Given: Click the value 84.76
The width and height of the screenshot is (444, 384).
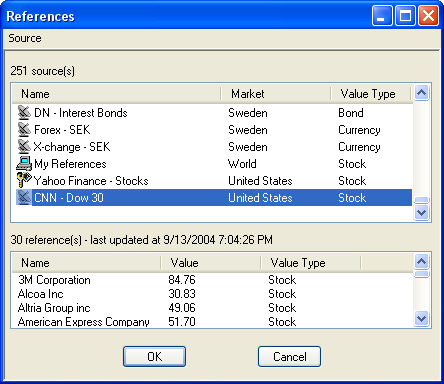Looking at the screenshot, I should pos(182,280).
